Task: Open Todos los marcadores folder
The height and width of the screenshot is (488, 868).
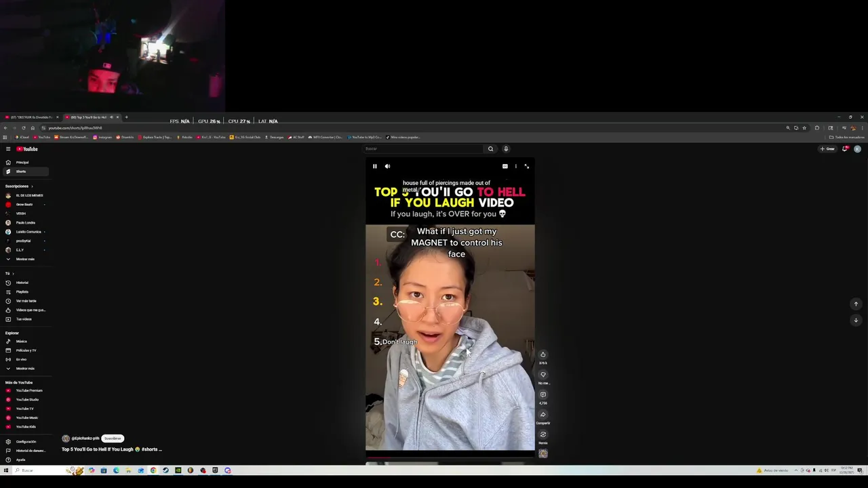Action: 846,137
